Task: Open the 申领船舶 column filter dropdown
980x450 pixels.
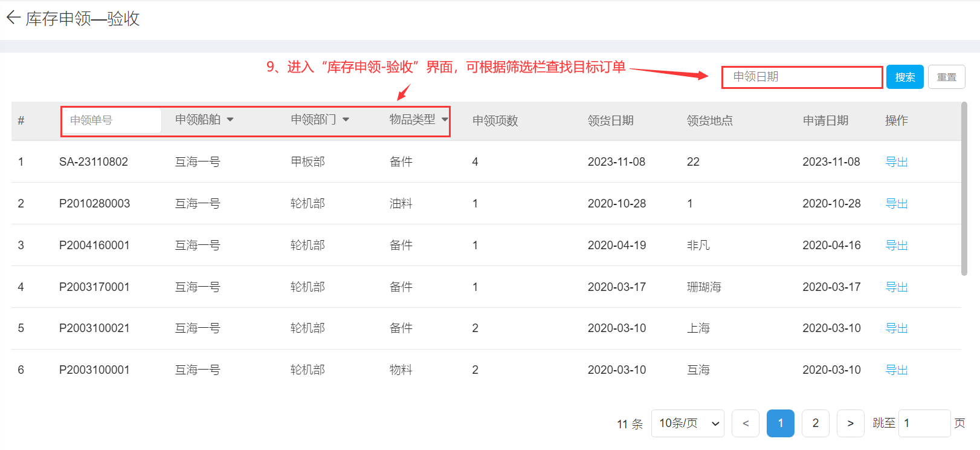Action: (x=204, y=120)
